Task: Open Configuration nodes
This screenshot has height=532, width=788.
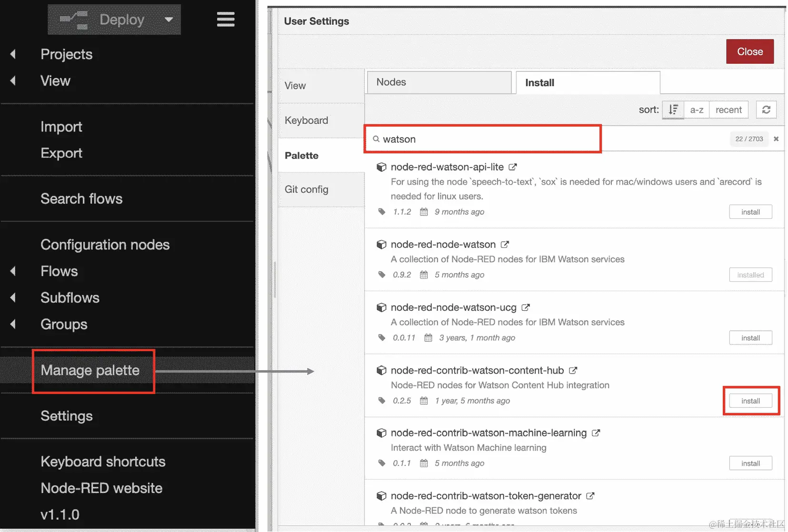Action: click(x=105, y=245)
